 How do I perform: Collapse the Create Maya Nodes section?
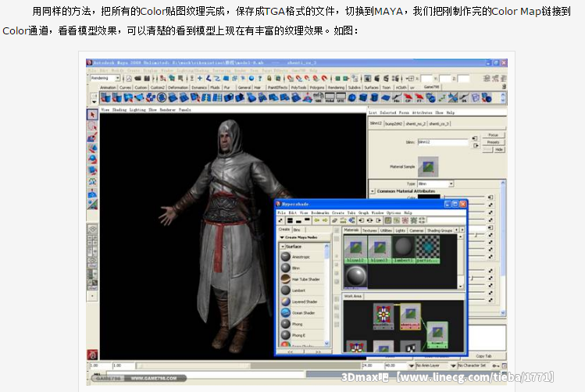[x=282, y=237]
